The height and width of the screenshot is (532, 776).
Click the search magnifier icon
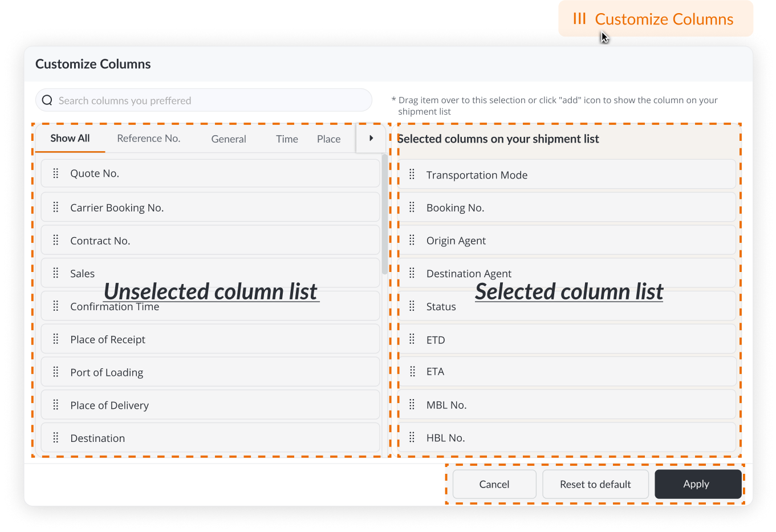(47, 100)
